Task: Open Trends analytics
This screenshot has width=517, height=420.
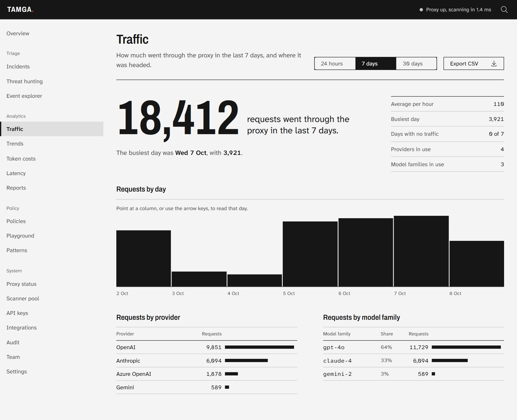Action: click(x=52, y=144)
